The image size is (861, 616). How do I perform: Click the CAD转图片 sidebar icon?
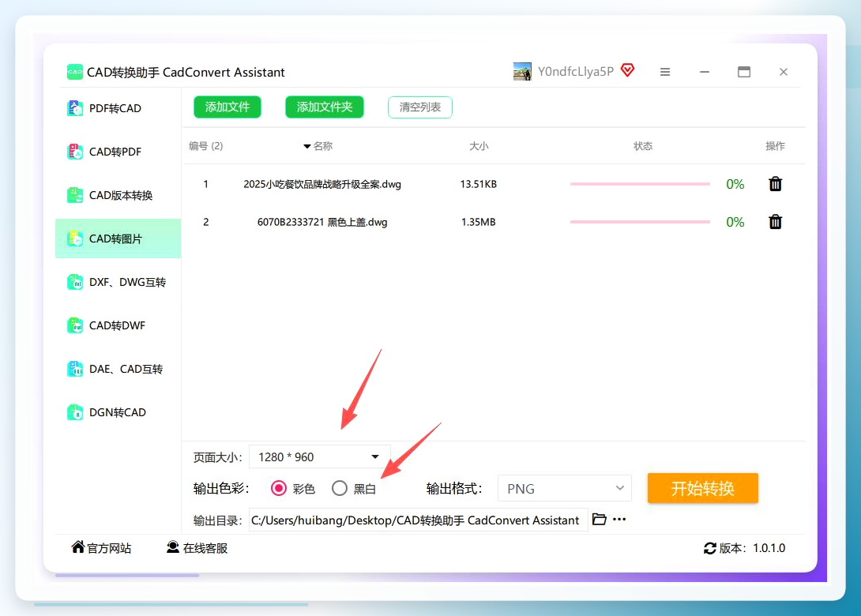click(75, 239)
